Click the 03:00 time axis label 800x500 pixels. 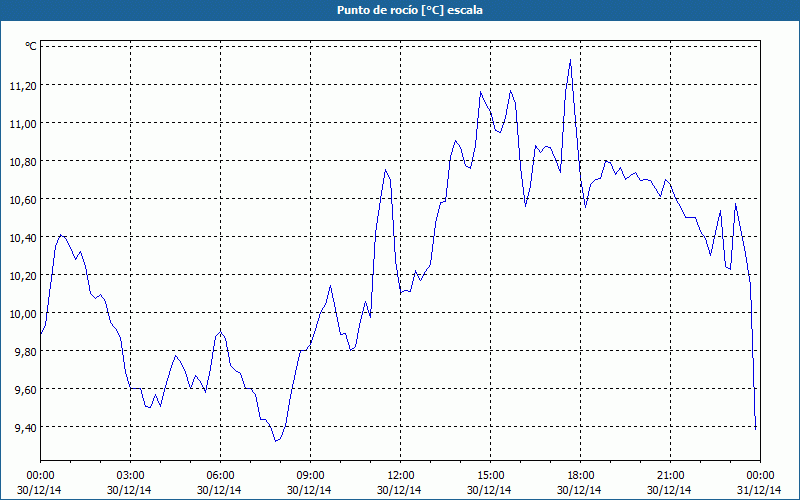tap(130, 476)
